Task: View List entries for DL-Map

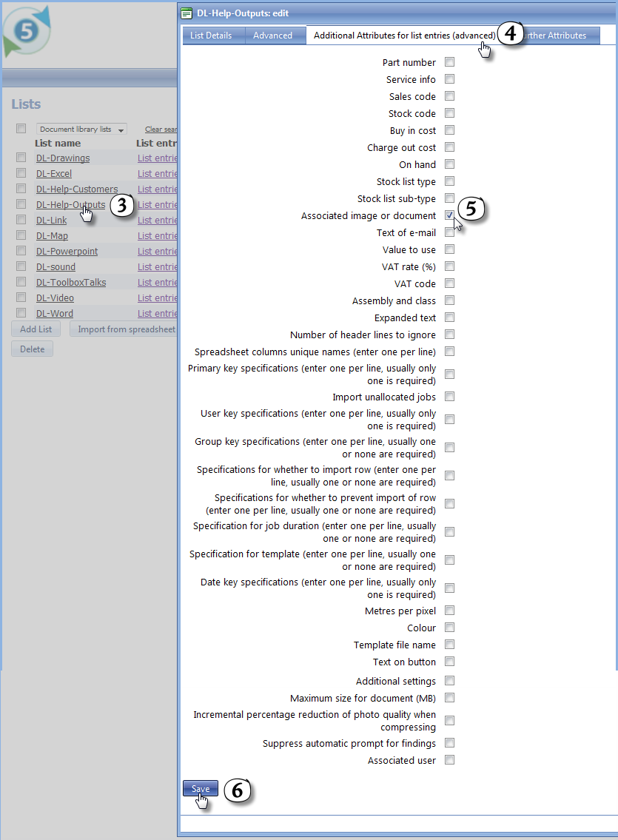Action: tap(158, 235)
